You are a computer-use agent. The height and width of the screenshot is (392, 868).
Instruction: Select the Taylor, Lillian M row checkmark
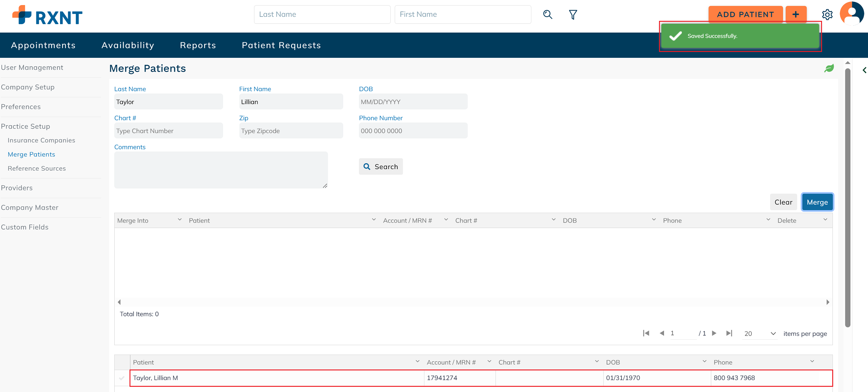122,378
